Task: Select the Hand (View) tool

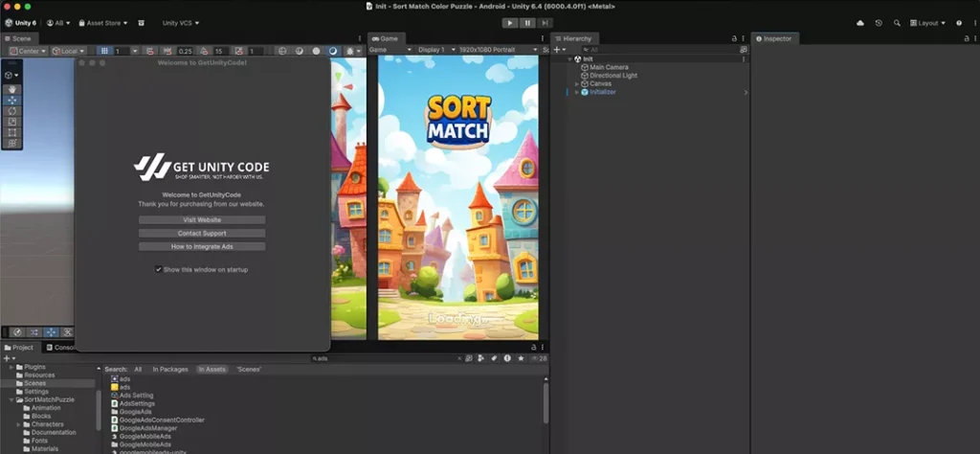Action: point(11,89)
